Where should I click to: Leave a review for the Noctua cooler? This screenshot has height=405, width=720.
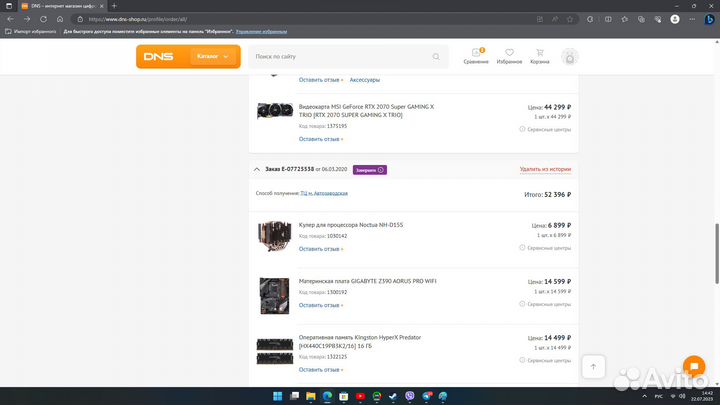pyautogui.click(x=321, y=249)
